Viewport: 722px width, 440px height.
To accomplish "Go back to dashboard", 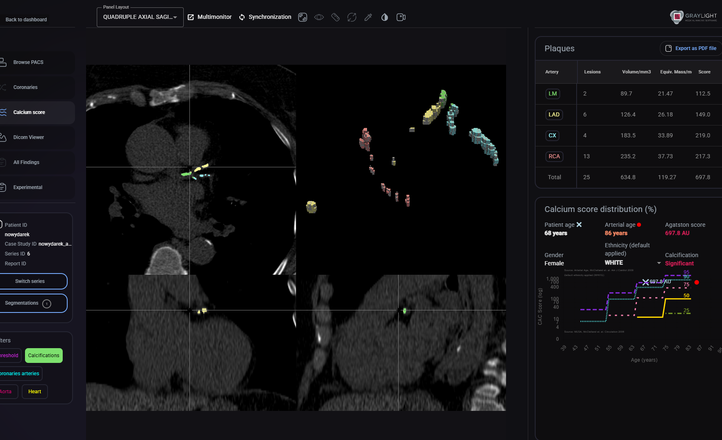I will coord(26,19).
